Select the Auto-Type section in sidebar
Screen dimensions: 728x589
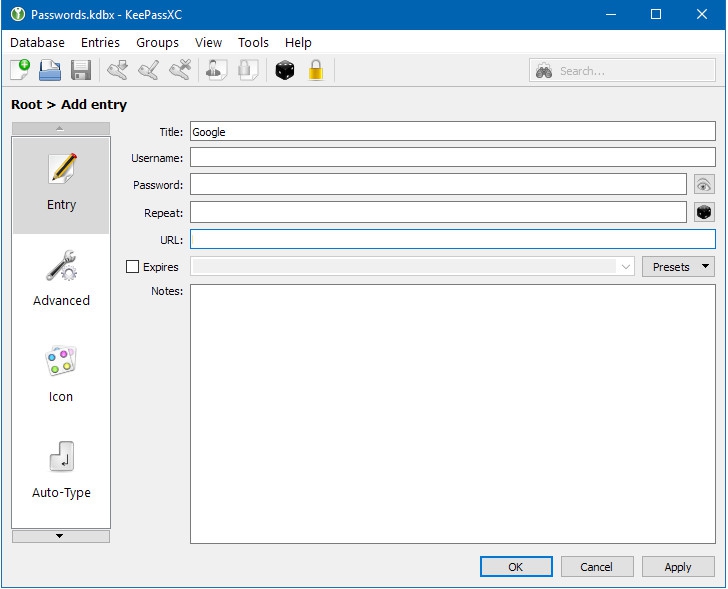[61, 472]
